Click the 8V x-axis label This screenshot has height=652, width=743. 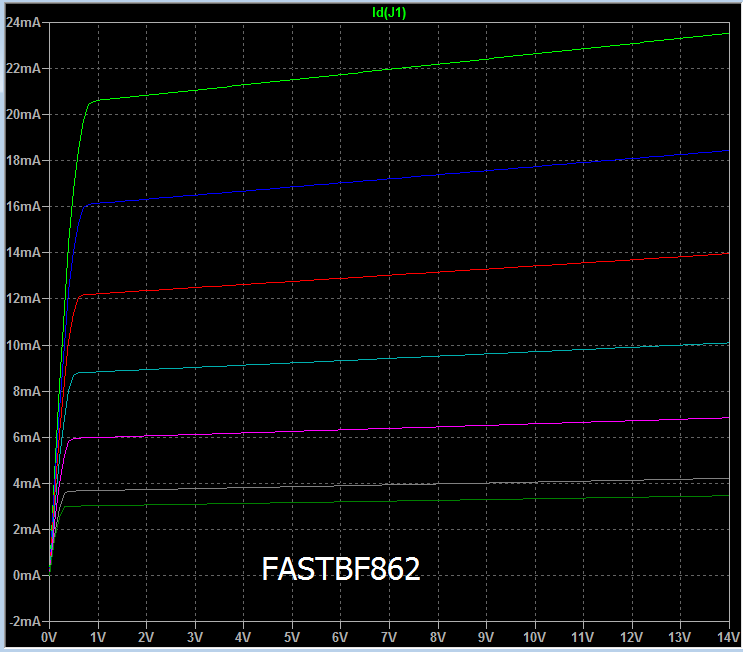click(x=437, y=637)
